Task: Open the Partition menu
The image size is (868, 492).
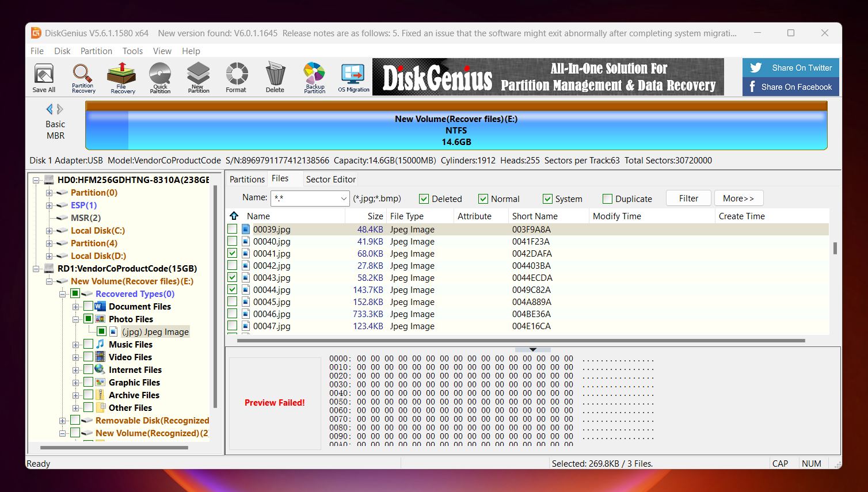Action: tap(96, 51)
